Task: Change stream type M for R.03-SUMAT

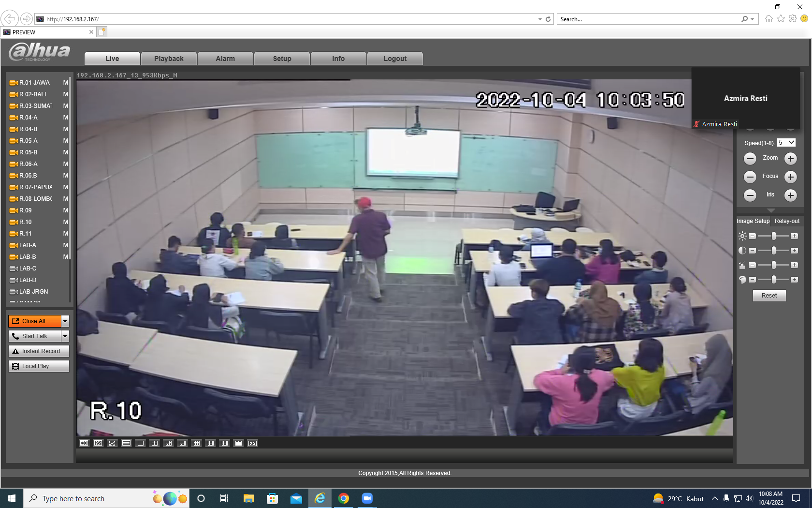Action: [66, 106]
